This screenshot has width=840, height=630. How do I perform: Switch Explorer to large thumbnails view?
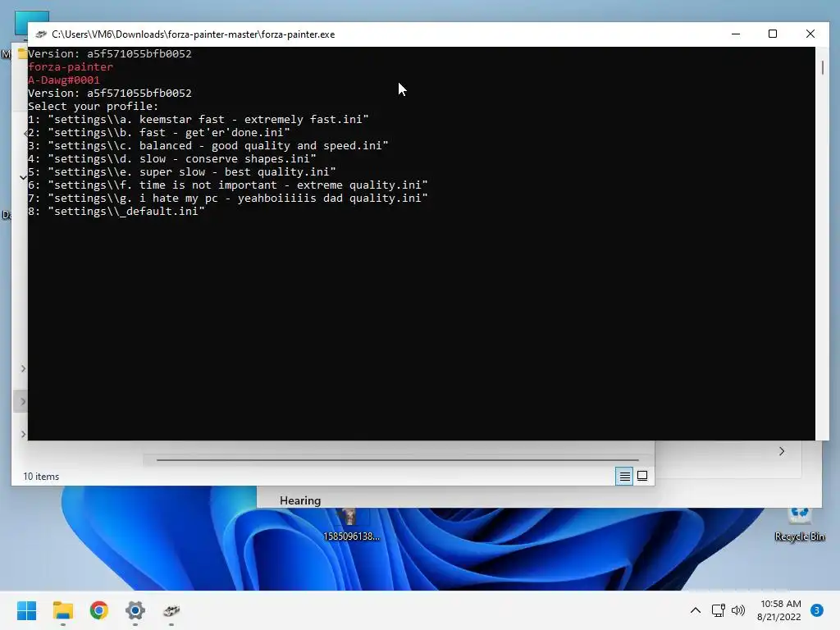coord(642,476)
